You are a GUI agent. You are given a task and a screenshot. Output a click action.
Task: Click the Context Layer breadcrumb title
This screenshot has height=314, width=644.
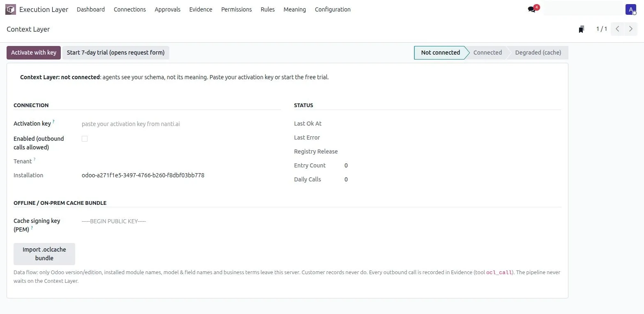[28, 29]
